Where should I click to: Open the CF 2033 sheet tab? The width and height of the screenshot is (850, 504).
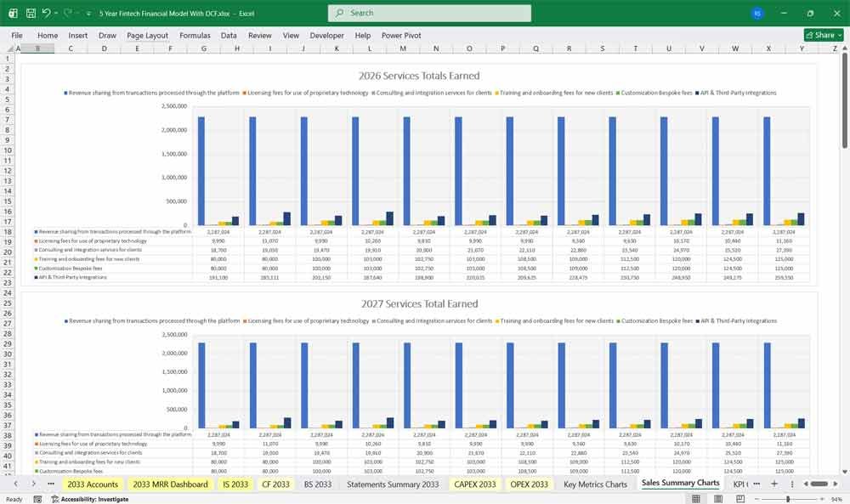click(x=276, y=484)
